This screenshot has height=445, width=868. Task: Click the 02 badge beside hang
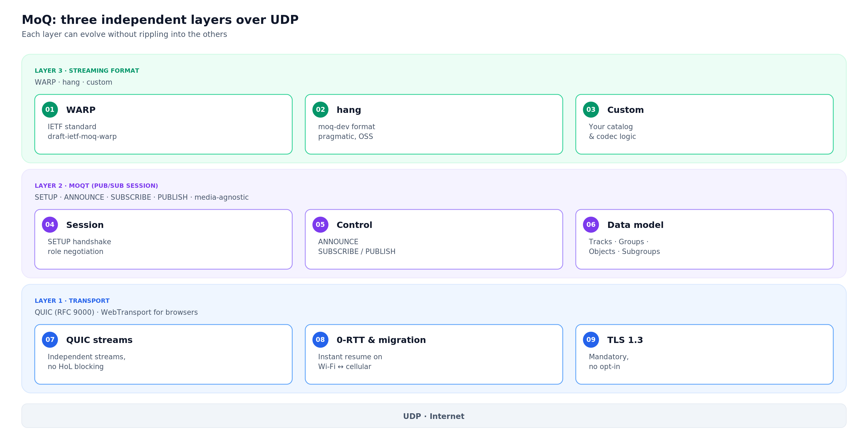[320, 109]
